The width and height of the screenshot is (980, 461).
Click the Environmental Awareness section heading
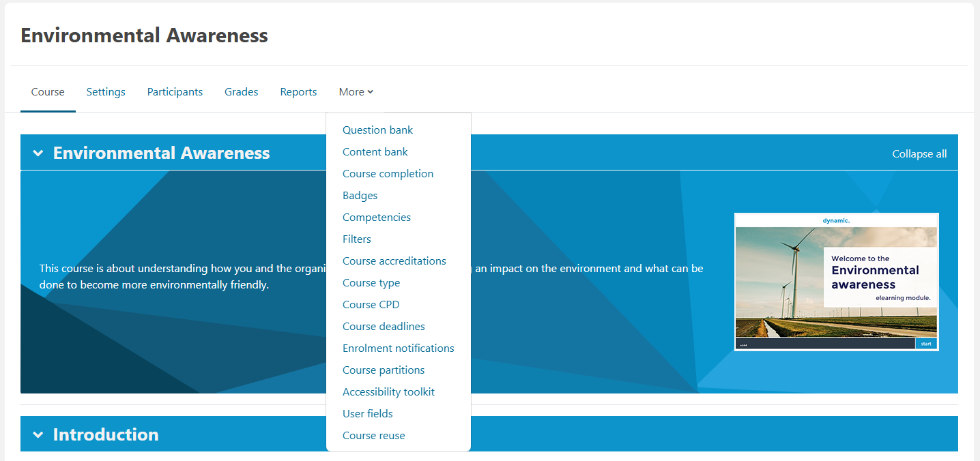coord(162,153)
